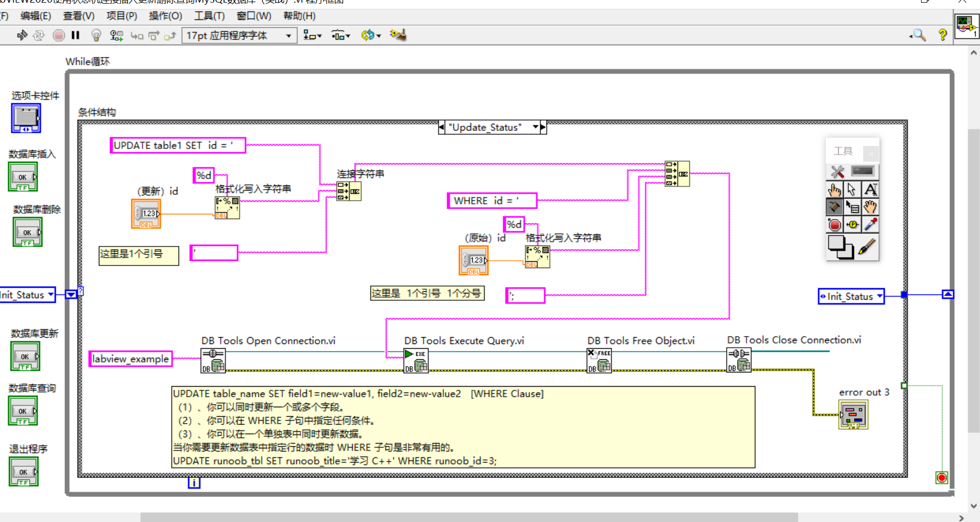980x522 pixels.
Task: Select the Edit Text tool in 工具 palette
Action: coord(871,189)
